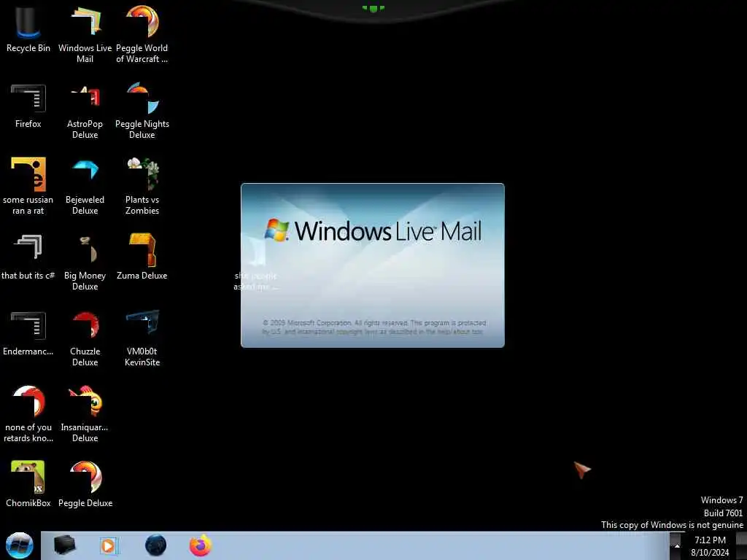
Task: Select Peggle Nights Deluxe icon
Action: (142, 111)
